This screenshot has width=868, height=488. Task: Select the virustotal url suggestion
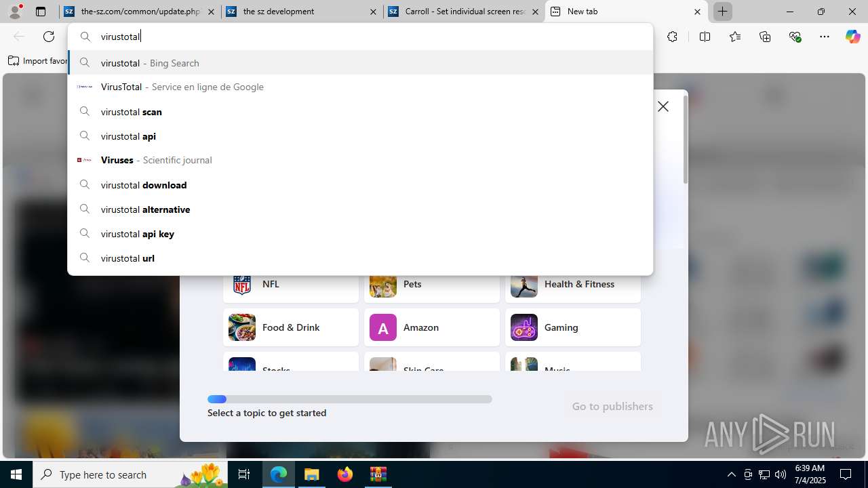tap(360, 258)
